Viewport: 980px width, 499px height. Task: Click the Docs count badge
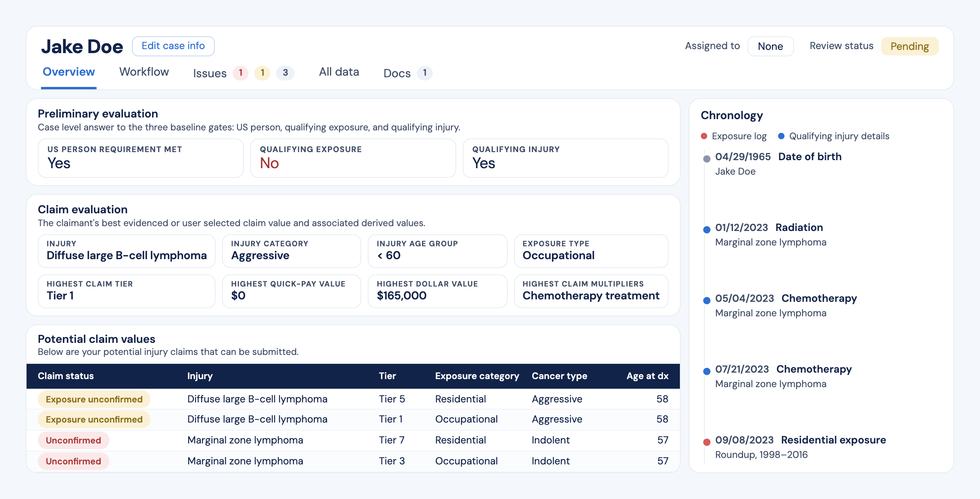click(x=424, y=73)
